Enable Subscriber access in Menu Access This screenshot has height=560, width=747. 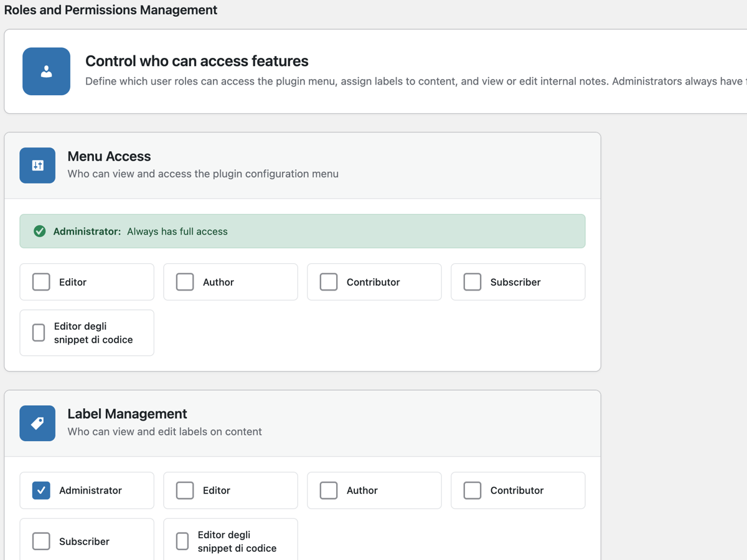click(472, 281)
